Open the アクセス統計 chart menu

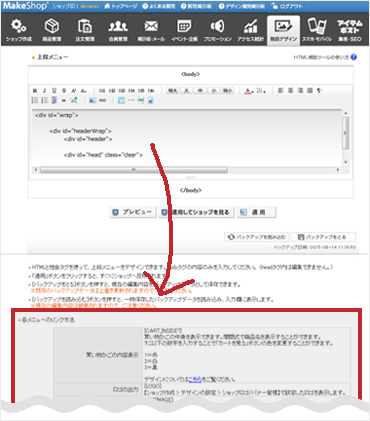click(x=250, y=31)
